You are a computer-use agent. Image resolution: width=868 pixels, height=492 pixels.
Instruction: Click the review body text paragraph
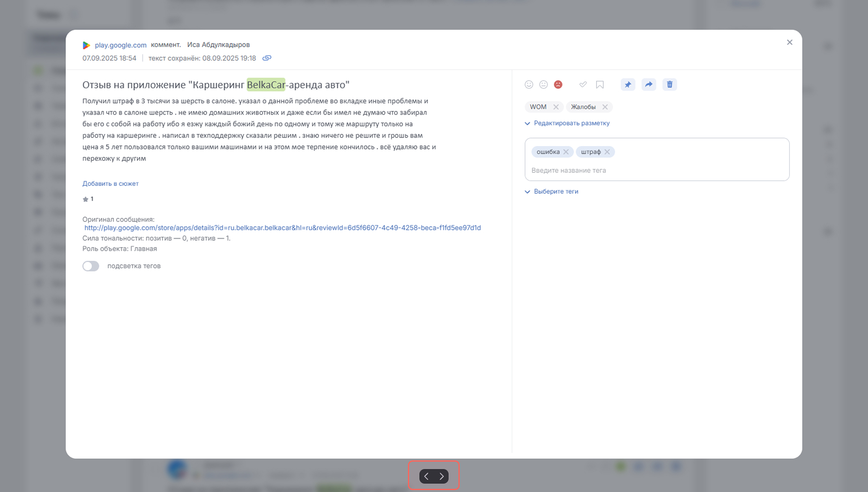click(x=259, y=130)
